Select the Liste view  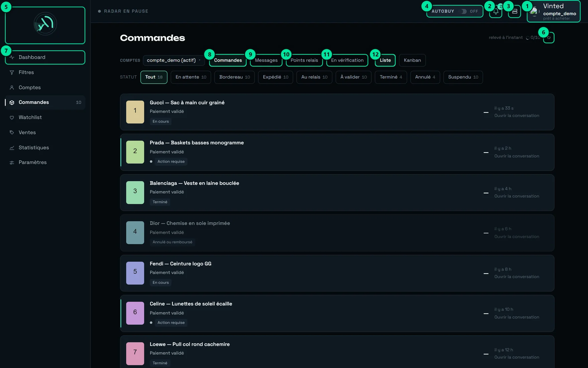(385, 60)
